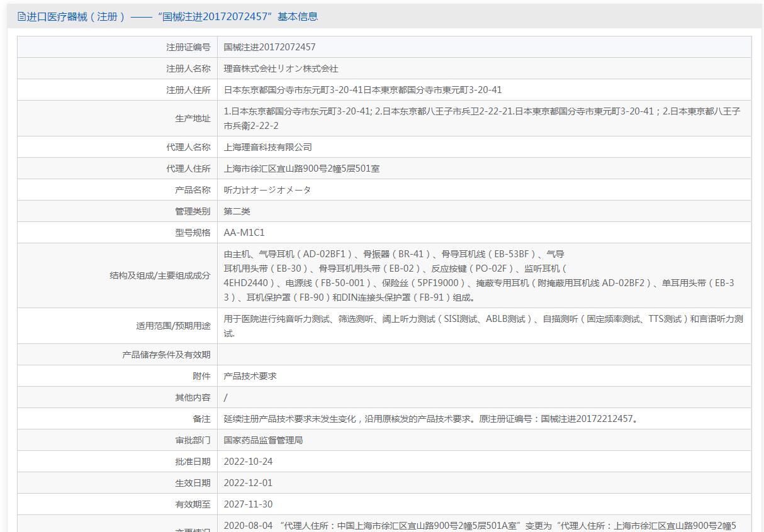The height and width of the screenshot is (532, 764).
Task: Click the 代理人名称 label
Action: (x=188, y=147)
